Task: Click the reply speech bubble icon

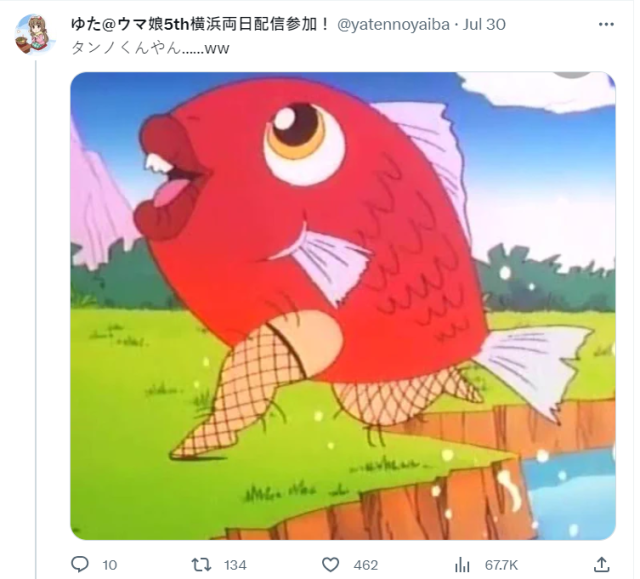Action: tap(80, 564)
